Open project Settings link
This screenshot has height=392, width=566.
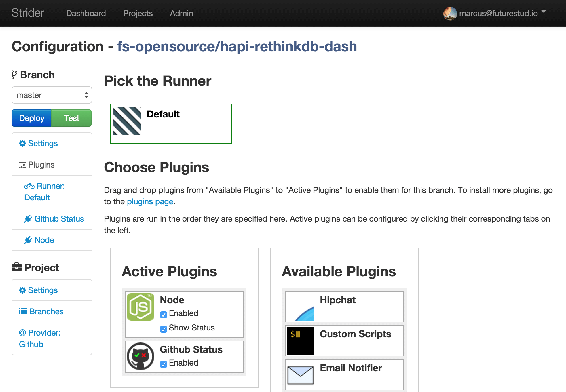(x=52, y=290)
